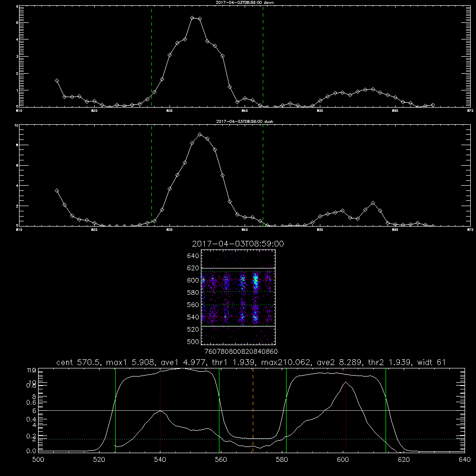Click the left green dashed line in dusk plot
This screenshot has width=476, height=476.
click(x=151, y=175)
